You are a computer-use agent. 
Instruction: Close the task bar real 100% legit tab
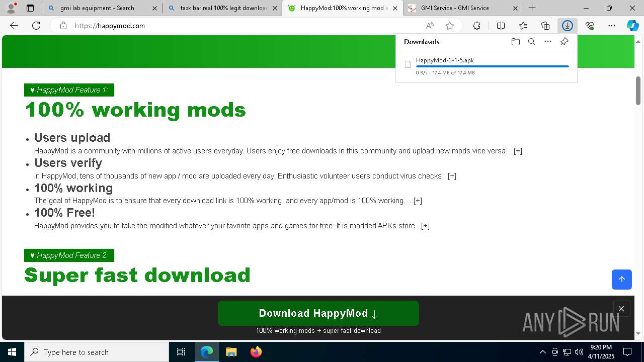pyautogui.click(x=274, y=8)
